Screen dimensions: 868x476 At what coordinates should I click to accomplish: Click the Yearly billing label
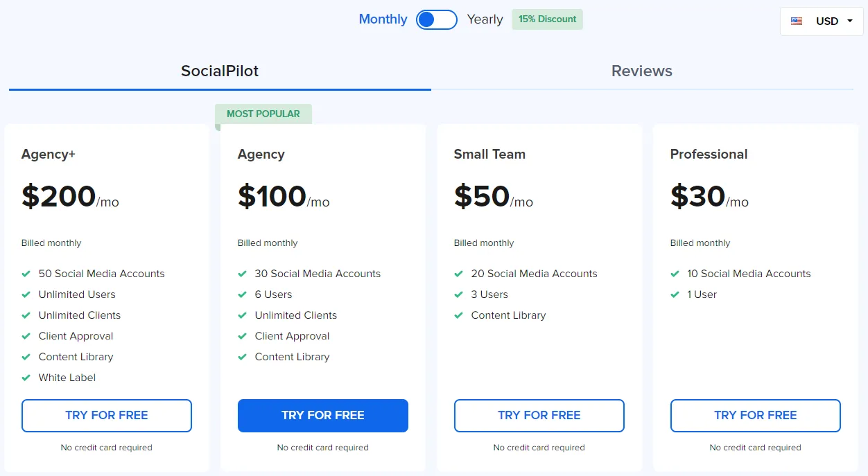coord(485,19)
